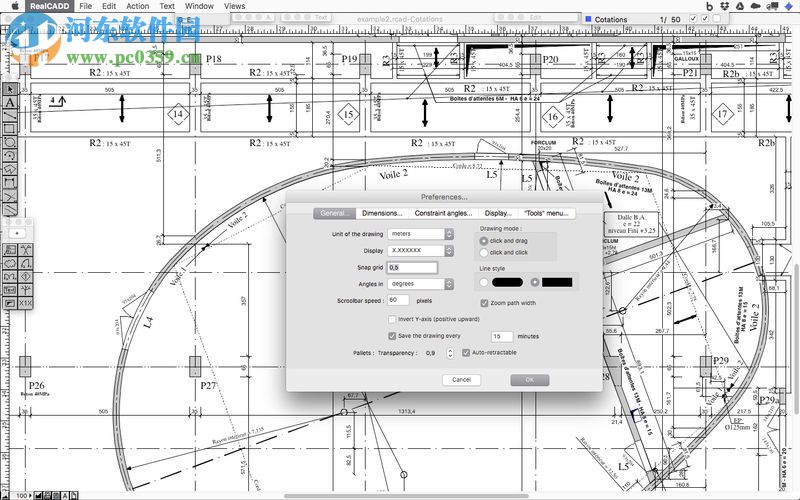Open the Display format dropdown
Viewport: 800px width, 500px height.
[x=420, y=251]
